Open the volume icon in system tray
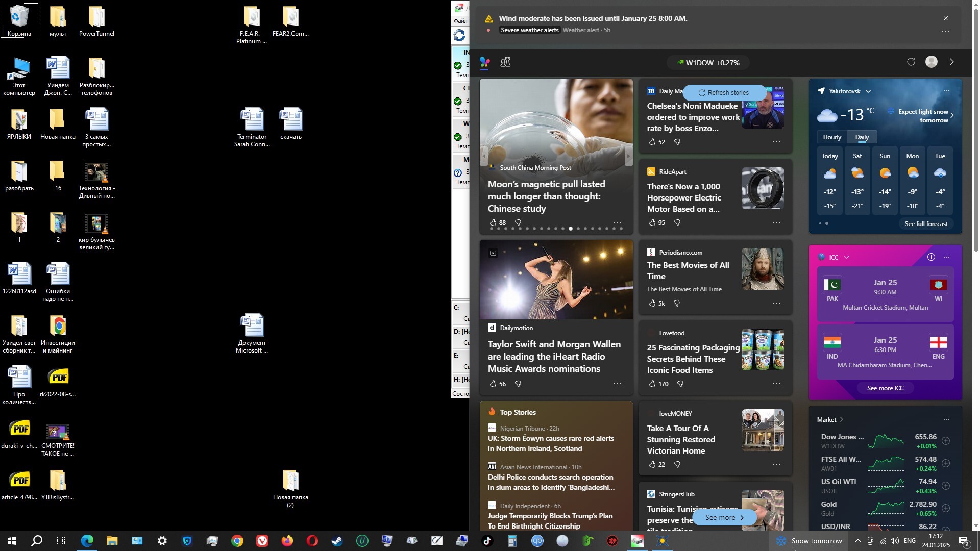Image resolution: width=980 pixels, height=551 pixels. (895, 541)
